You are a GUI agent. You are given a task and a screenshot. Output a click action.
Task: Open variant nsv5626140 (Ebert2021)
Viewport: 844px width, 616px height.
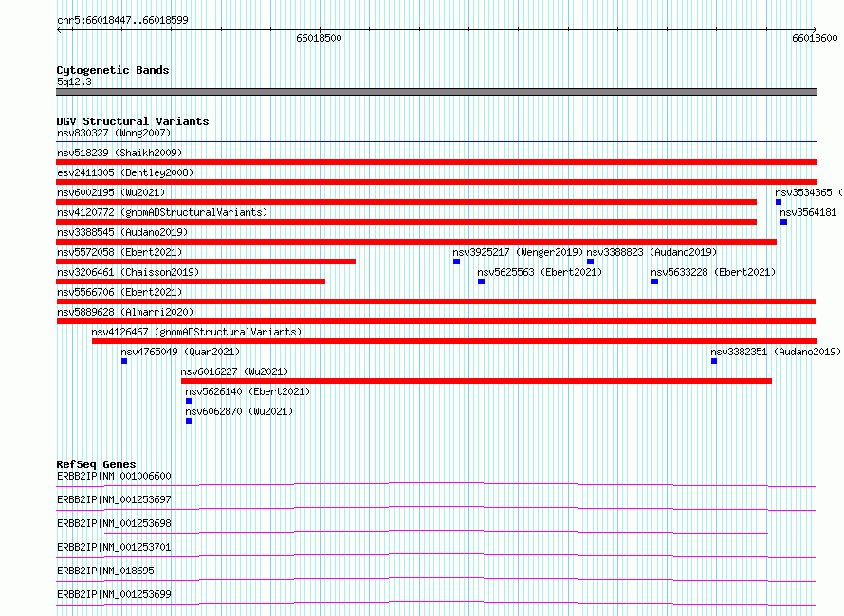tap(248, 391)
